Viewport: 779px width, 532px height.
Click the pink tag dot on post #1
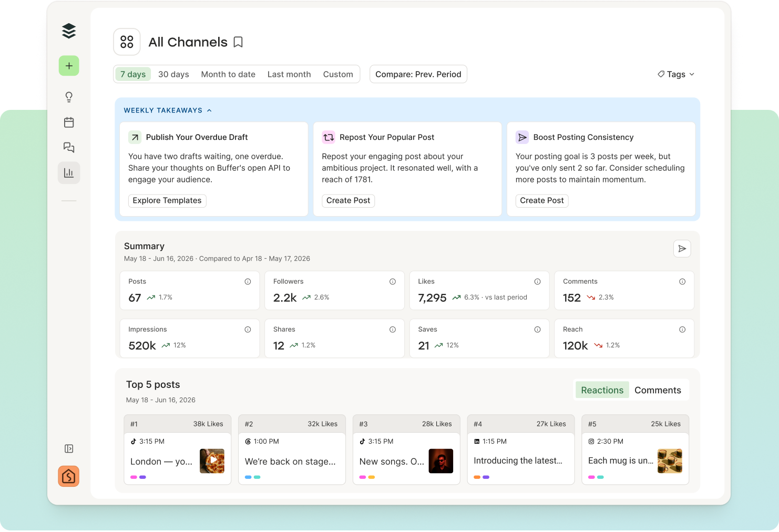134,477
